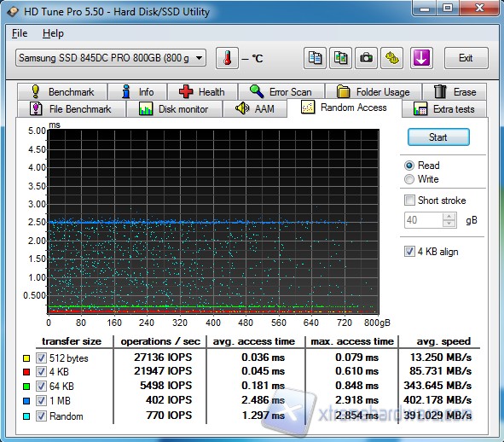Click the camera save screenshot icon
Image resolution: width=504 pixels, height=442 pixels.
pos(366,58)
